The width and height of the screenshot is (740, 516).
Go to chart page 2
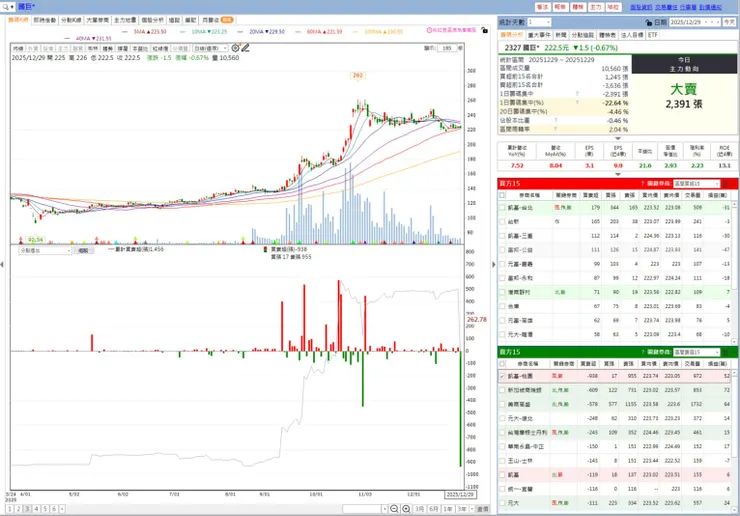[18, 509]
